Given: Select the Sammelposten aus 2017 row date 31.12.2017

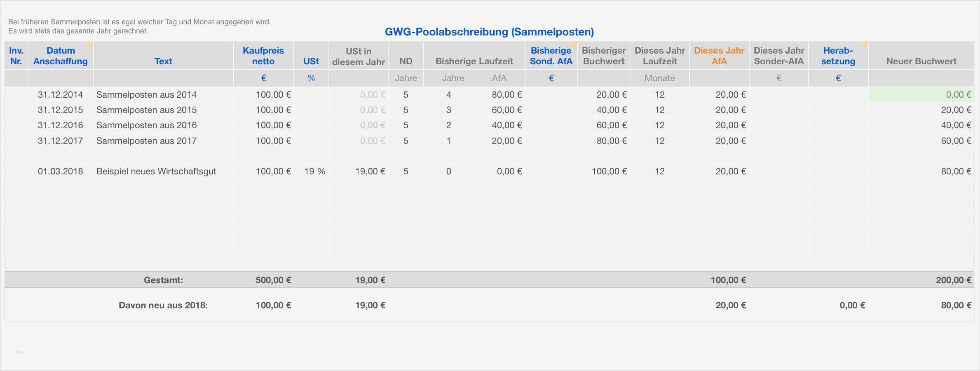Looking at the screenshot, I should click(60, 141).
